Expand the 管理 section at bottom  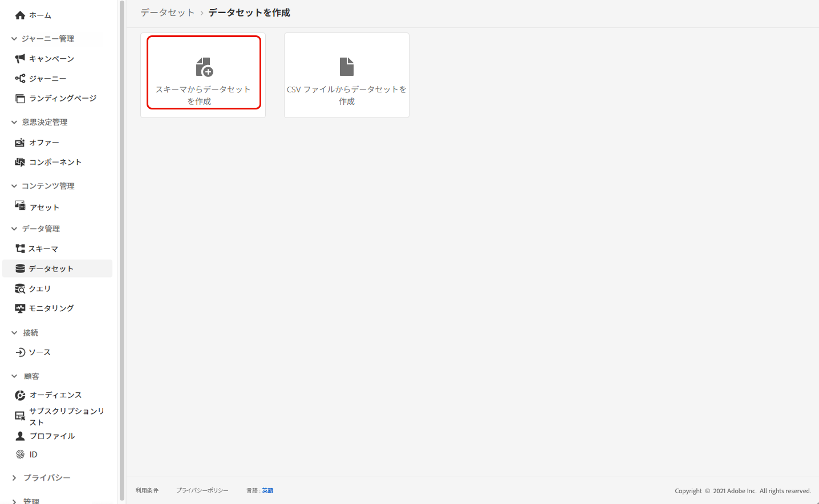coord(14,501)
